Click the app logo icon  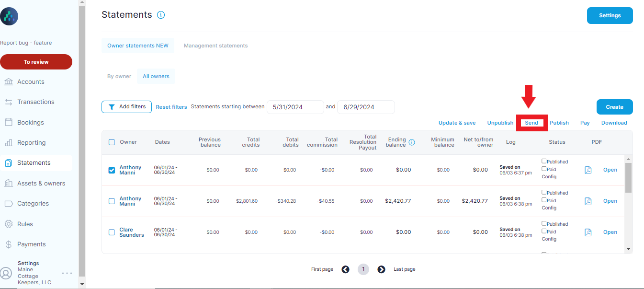click(9, 16)
